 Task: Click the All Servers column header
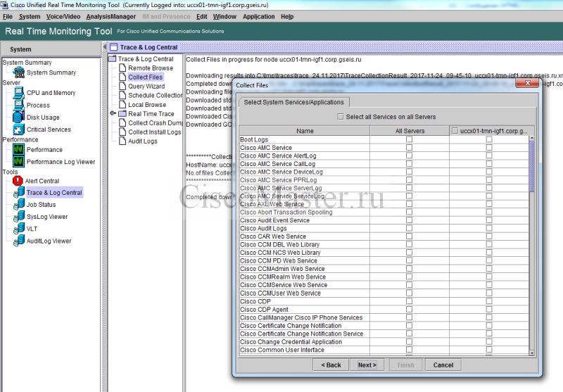[410, 131]
